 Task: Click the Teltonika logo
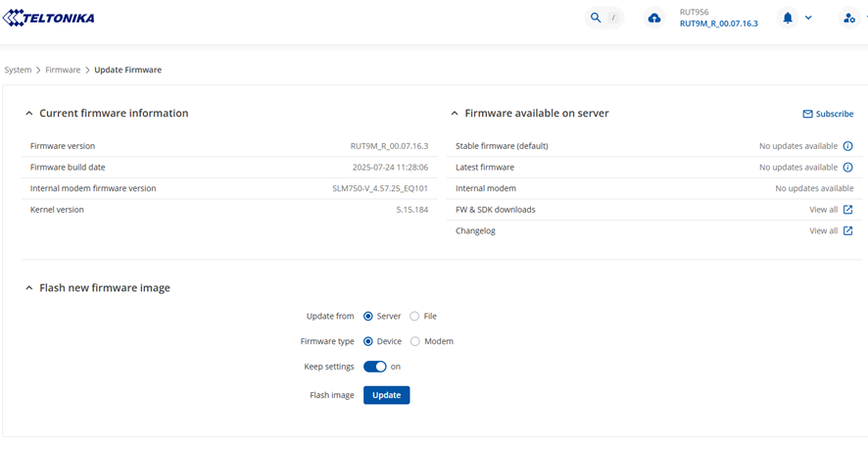point(49,18)
